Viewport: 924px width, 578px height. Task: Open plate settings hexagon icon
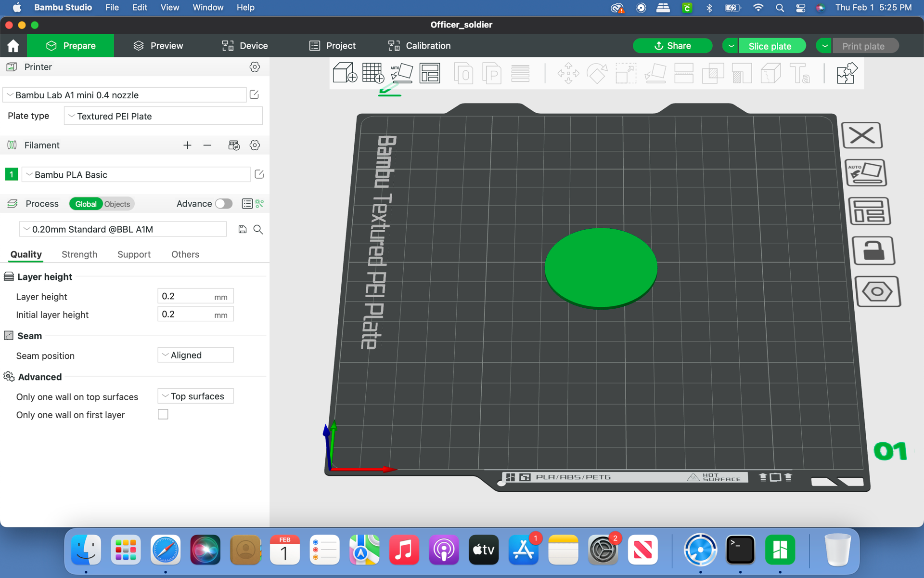[x=878, y=291]
